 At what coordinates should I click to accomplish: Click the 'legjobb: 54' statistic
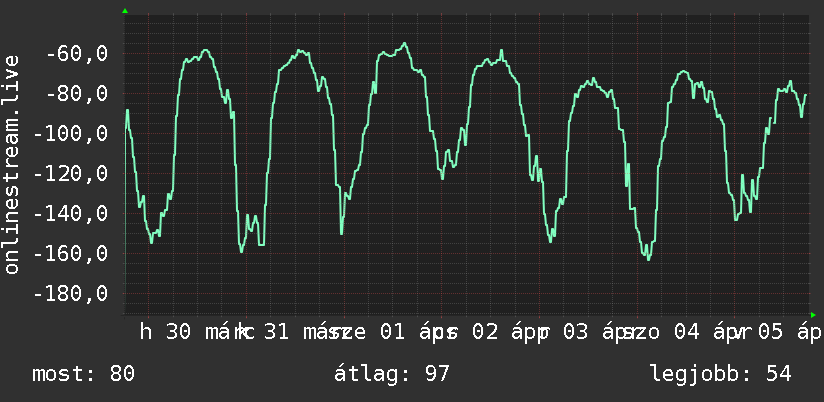click(720, 374)
